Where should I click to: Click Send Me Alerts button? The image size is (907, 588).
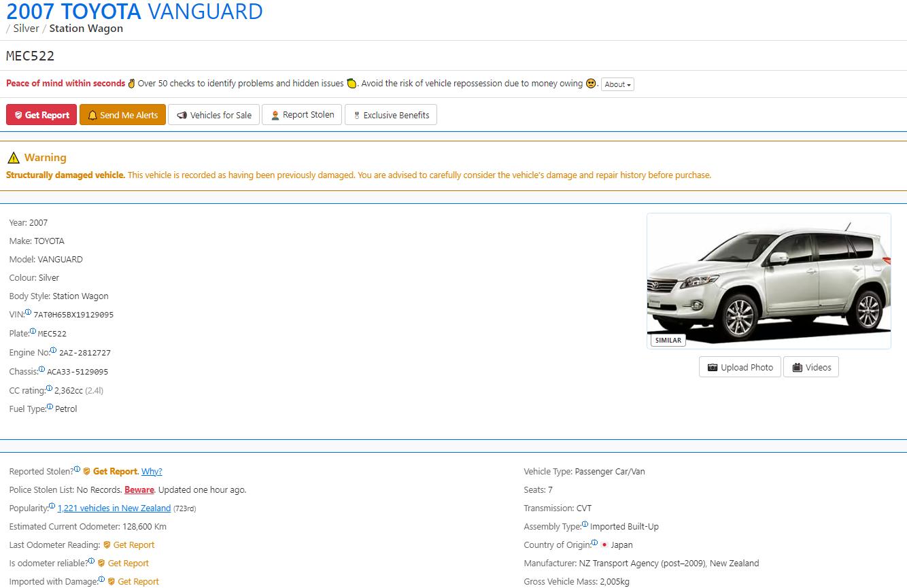122,115
